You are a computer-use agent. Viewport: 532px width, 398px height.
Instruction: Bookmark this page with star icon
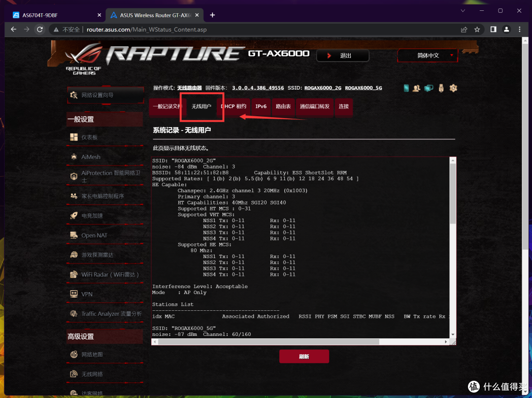tap(477, 30)
